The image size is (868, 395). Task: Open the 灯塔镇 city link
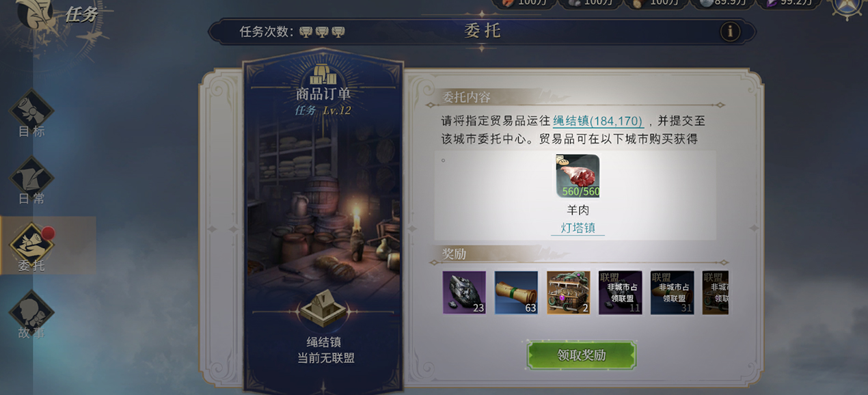[x=578, y=228]
